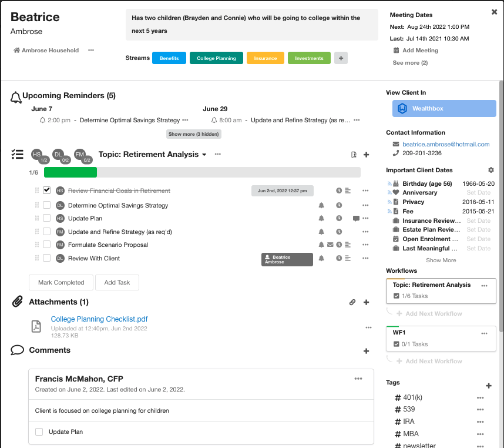Select the College Planning stream tab
Image resolution: width=504 pixels, height=448 pixels.
[216, 58]
